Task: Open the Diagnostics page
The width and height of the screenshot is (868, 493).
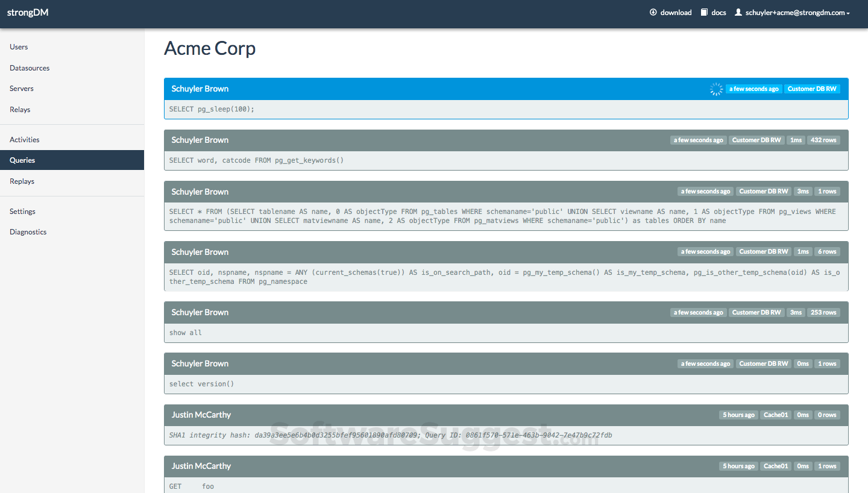Action: 27,231
